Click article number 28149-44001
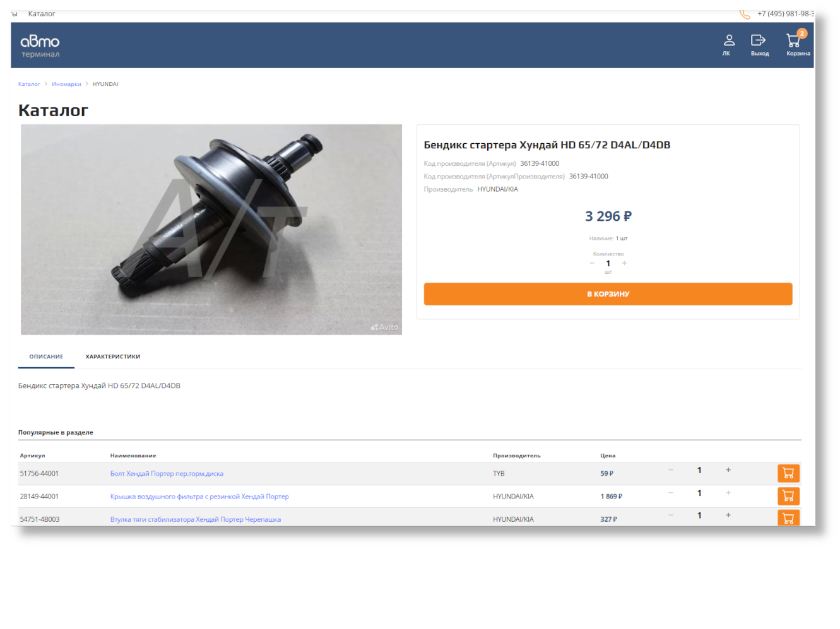 coord(39,497)
